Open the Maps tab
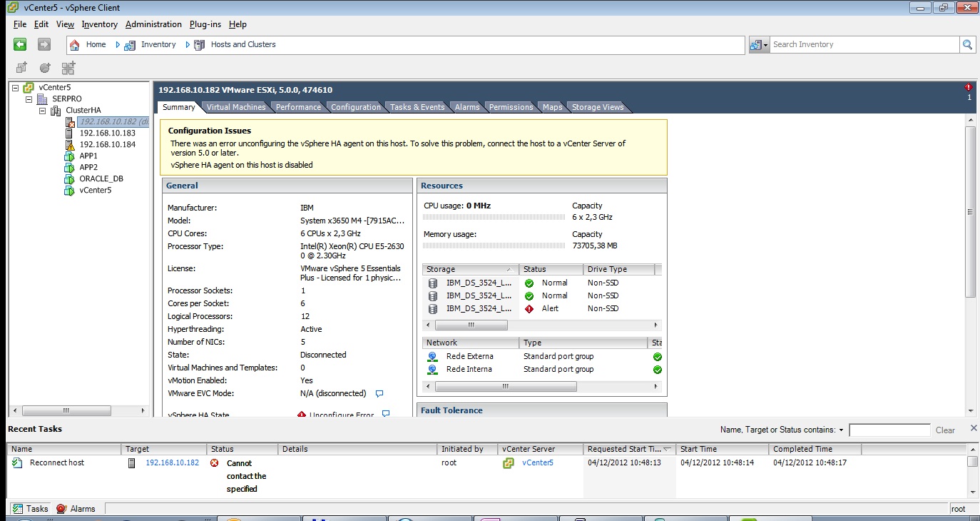 tap(552, 107)
